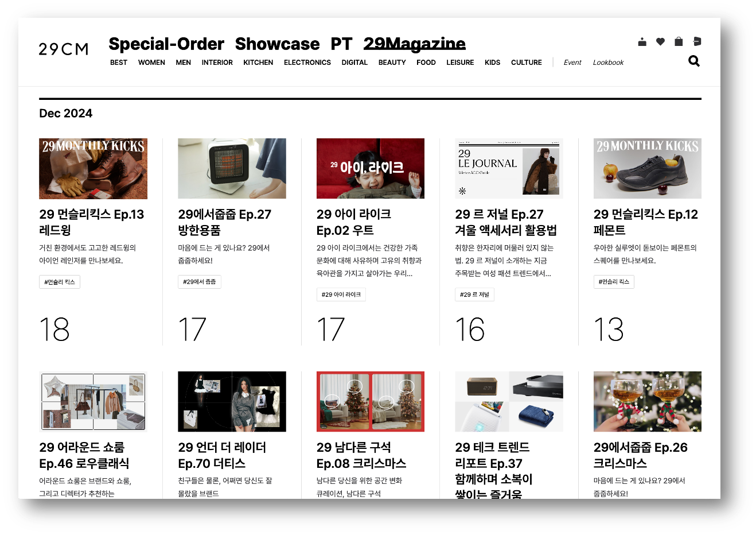Open the red 아이.라이크 thumbnail
The width and height of the screenshot is (756, 535).
tap(371, 168)
